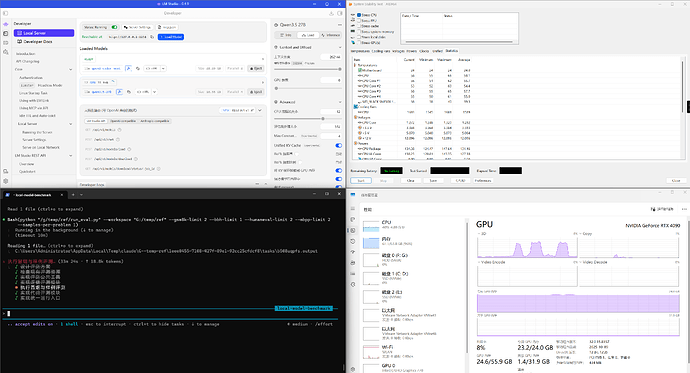Select GPU 0 entry in Task Manager

point(414,367)
